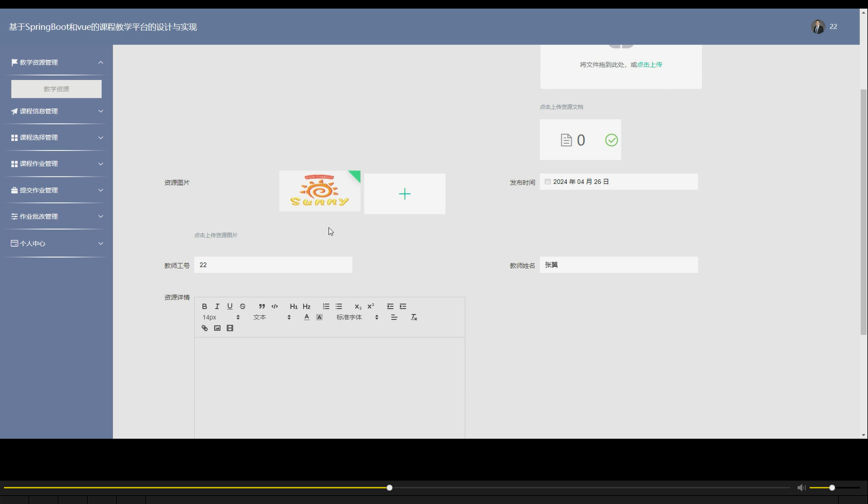Insert a blockquote in the editor
This screenshot has width=868, height=504.
pyautogui.click(x=262, y=306)
